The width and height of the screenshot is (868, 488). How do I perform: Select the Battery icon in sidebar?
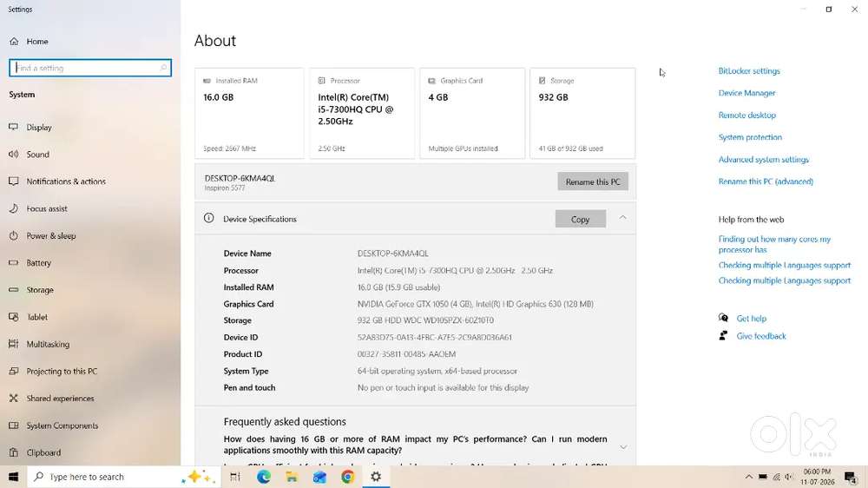(x=14, y=262)
